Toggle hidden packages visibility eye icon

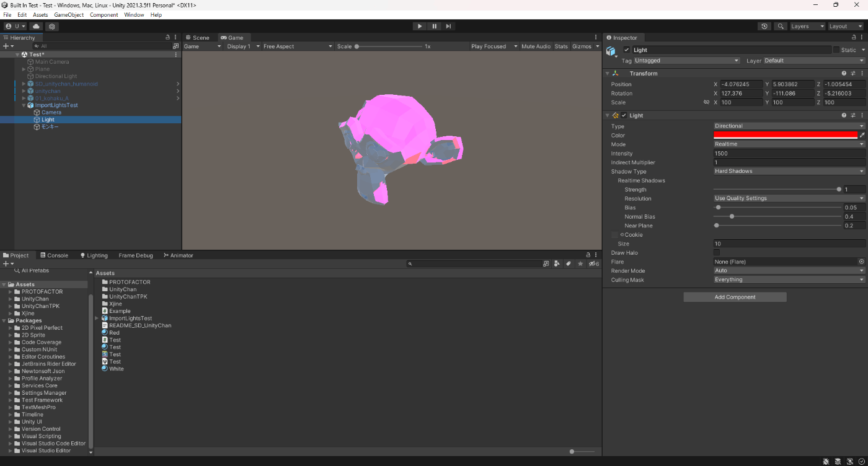593,263
